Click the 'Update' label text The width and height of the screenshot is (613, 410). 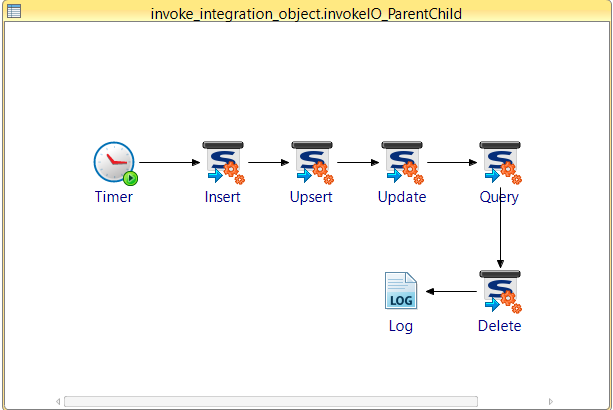click(402, 197)
